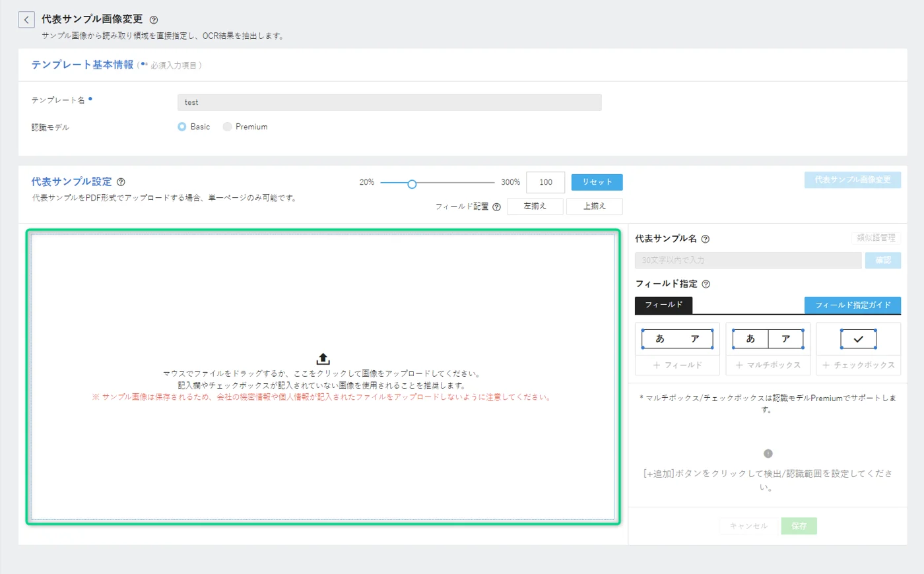Viewport: 924px width, 574px height.
Task: Click the 左揃え alignment button
Action: pyautogui.click(x=535, y=207)
